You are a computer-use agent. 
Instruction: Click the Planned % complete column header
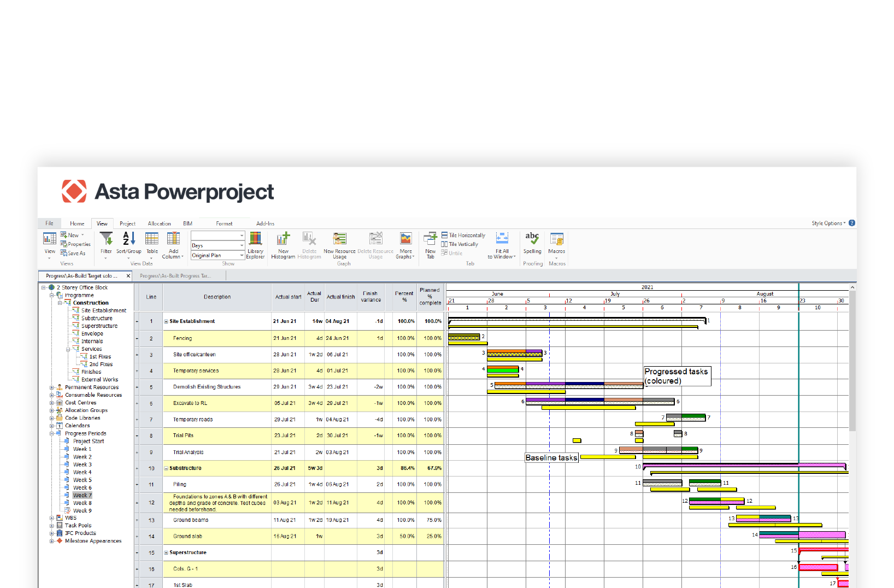[x=430, y=297]
